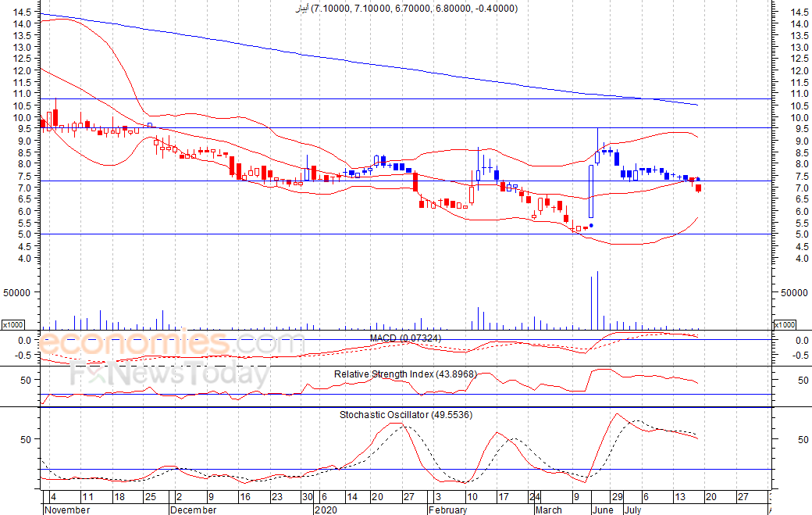Click date label 24 before March
This screenshot has height=515, width=812.
click(534, 497)
